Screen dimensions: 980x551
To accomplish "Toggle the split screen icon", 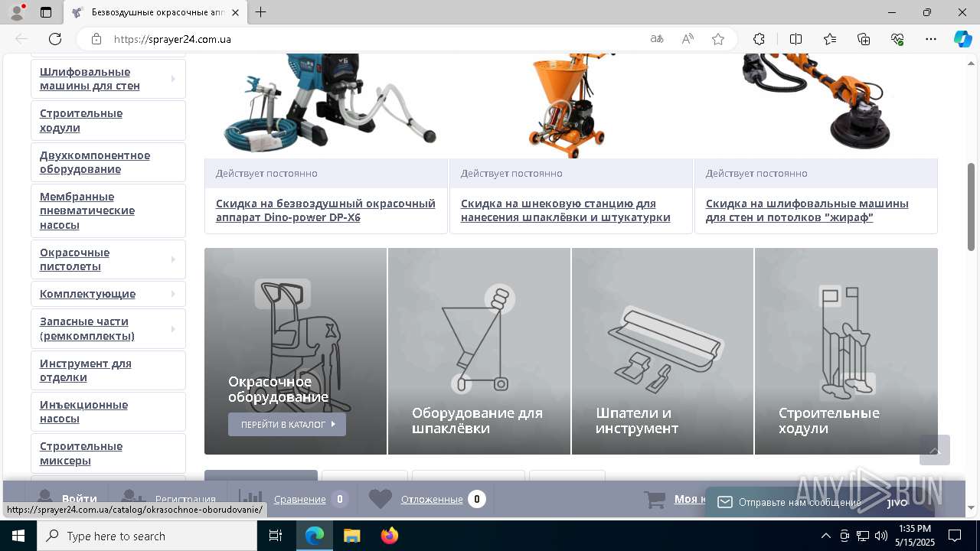I will pos(795,39).
